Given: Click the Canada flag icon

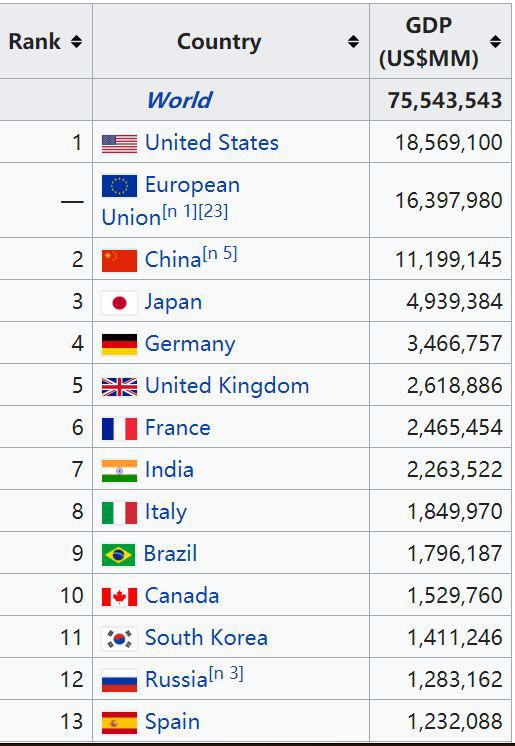Looking at the screenshot, I should (119, 597).
